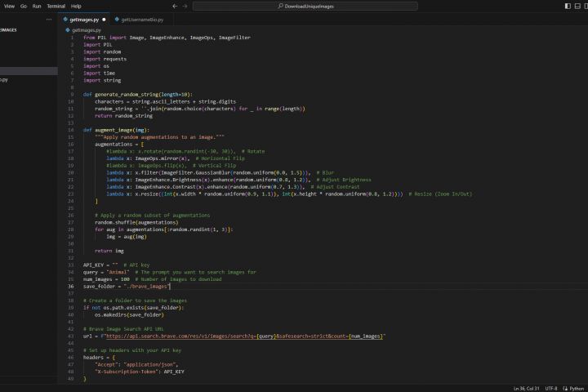Click the "X-Subscription-Token" header line
Viewport: 588px width, 392px height.
coord(140,372)
